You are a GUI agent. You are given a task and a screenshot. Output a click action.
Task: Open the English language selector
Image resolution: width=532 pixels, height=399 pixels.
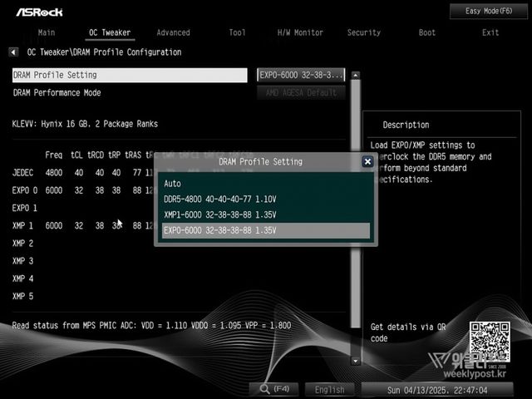[x=329, y=389]
